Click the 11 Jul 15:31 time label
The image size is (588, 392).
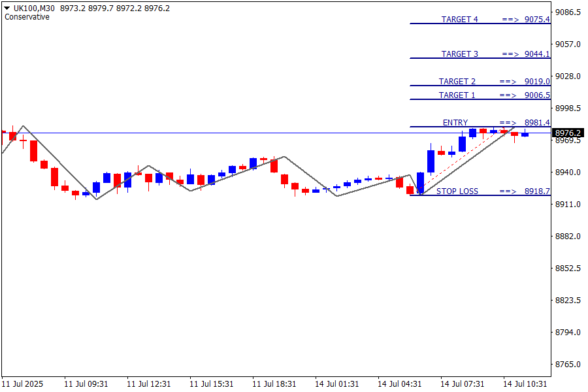point(211,384)
